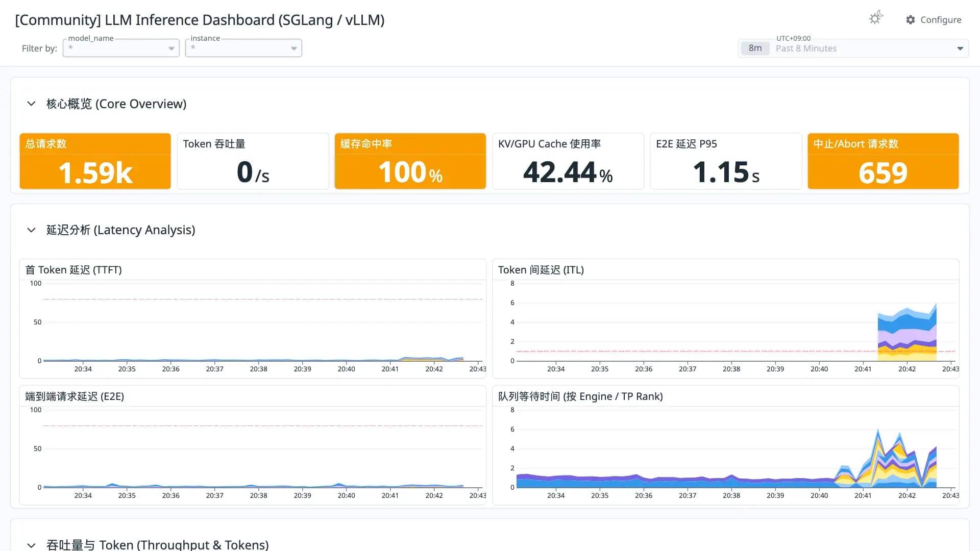Open the instance filter dropdown
Viewport: 980px width, 551px height.
tap(243, 48)
